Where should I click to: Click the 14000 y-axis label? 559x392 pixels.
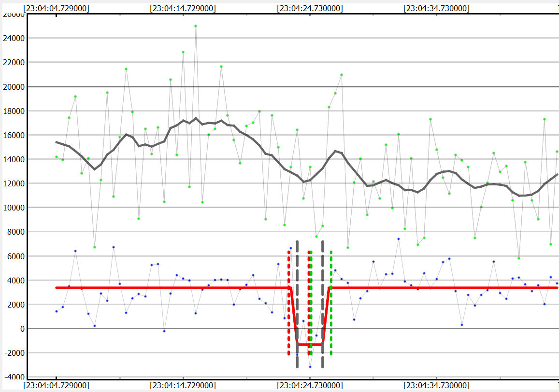(x=14, y=159)
